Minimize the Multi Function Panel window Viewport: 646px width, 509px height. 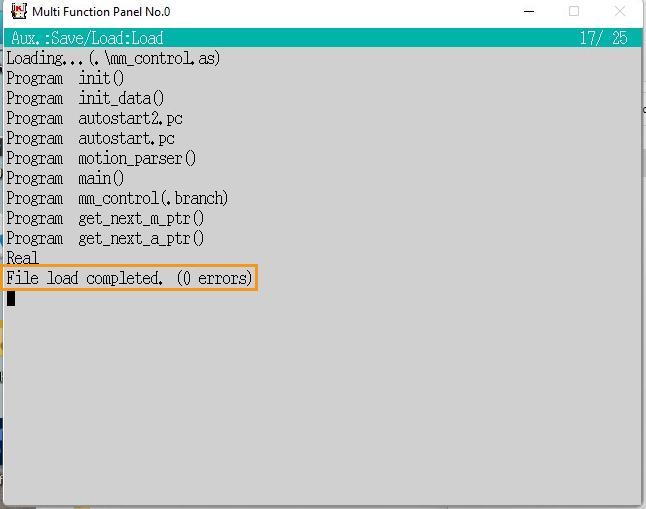pos(529,12)
